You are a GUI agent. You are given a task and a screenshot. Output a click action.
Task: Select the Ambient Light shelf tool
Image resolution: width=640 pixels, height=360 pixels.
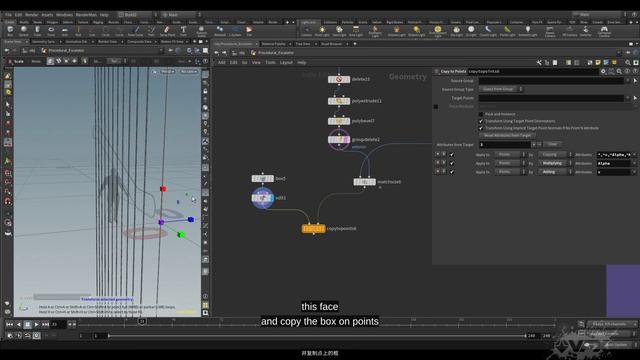528,31
